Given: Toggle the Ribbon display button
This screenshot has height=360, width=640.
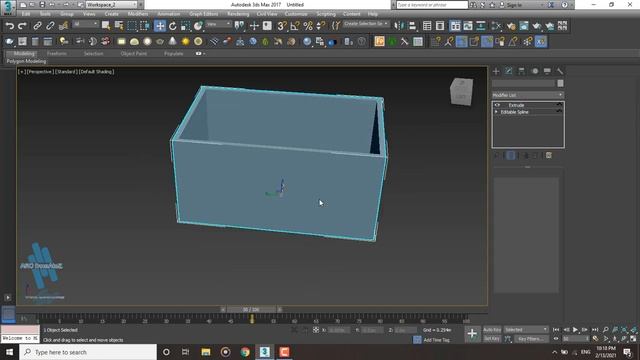Looking at the screenshot, I should pos(455,26).
